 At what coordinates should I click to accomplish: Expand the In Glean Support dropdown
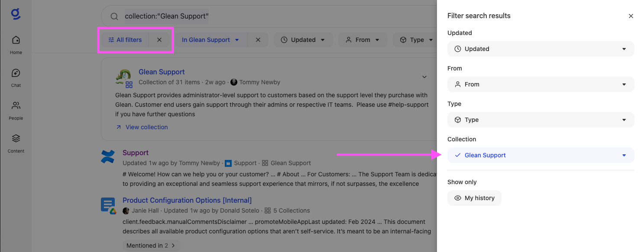pyautogui.click(x=211, y=40)
